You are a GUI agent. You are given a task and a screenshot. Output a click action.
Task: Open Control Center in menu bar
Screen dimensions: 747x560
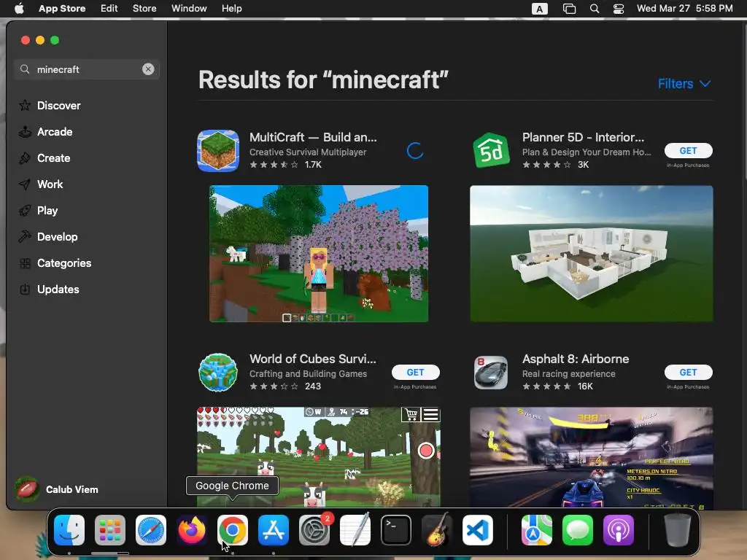[x=619, y=9]
